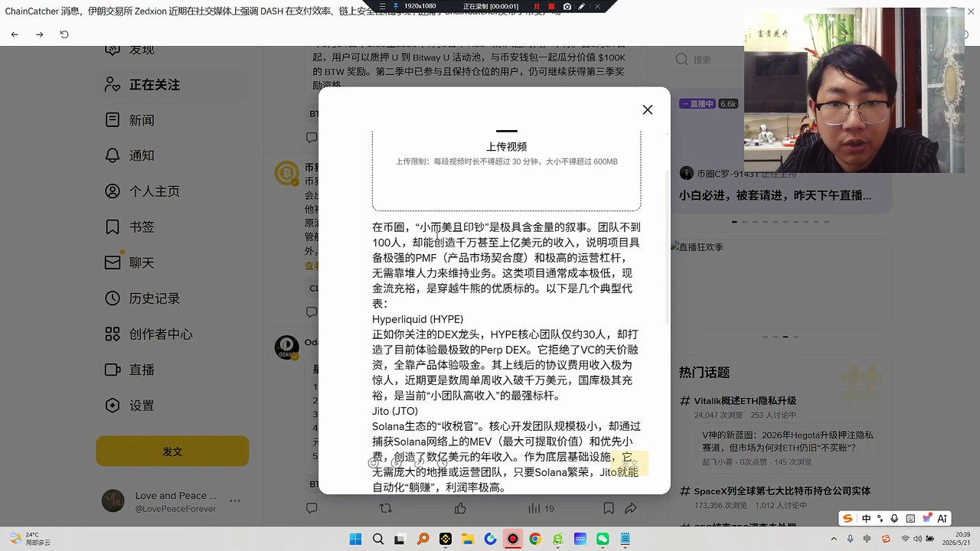
Task: Open volume control in system tray
Action: (x=918, y=539)
